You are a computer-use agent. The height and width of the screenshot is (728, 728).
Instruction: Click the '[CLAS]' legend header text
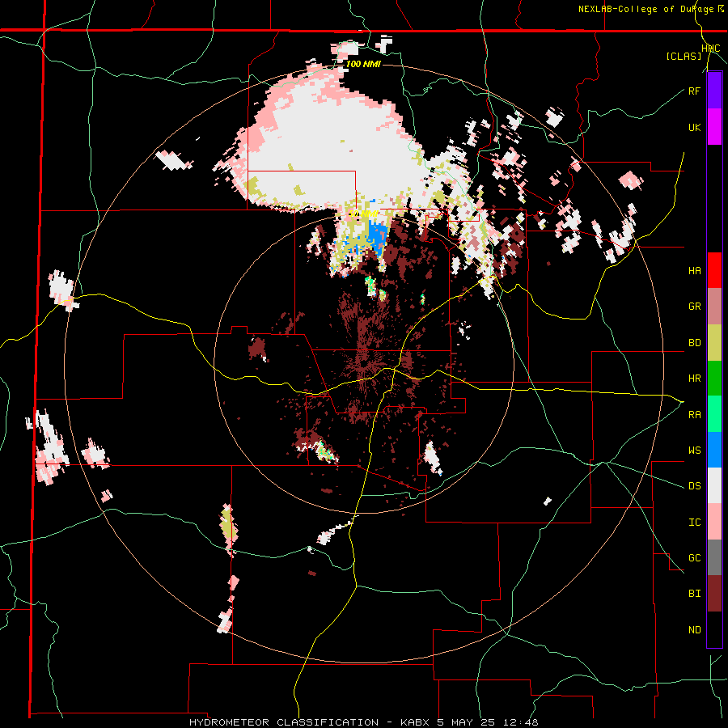684,57
